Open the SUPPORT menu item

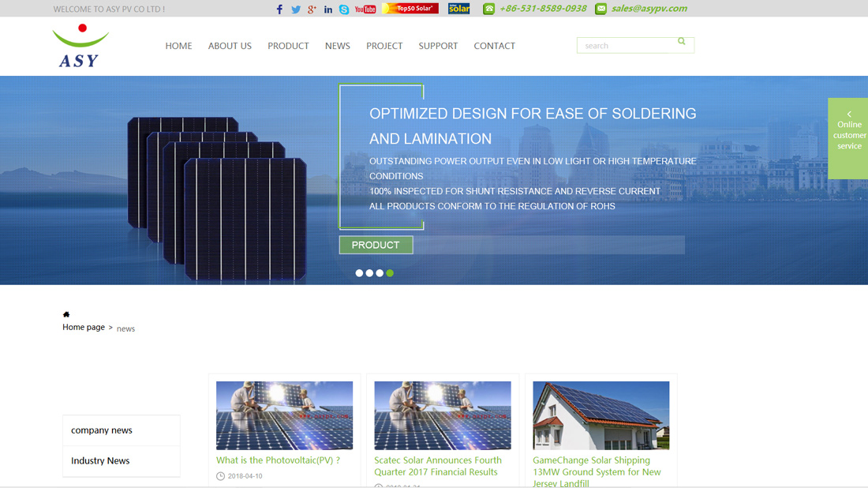[x=438, y=46]
